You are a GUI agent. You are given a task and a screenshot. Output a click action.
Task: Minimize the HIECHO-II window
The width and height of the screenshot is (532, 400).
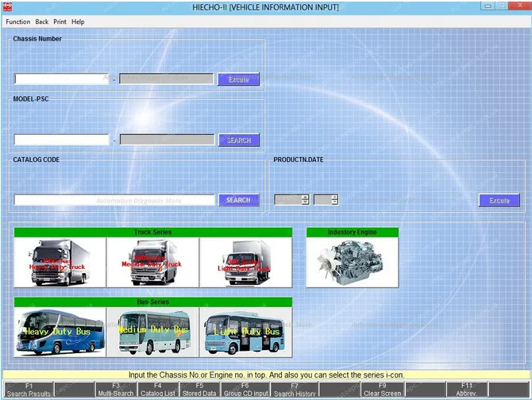[x=488, y=6]
